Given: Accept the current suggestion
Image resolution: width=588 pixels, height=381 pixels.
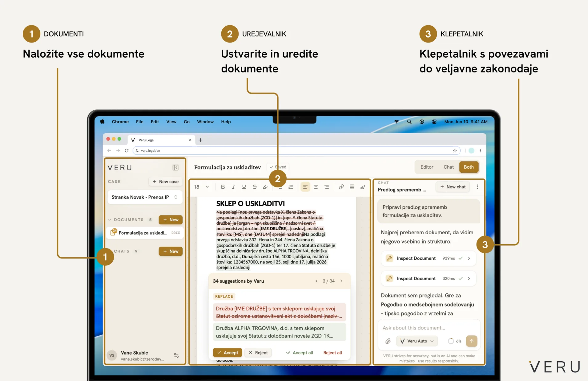Looking at the screenshot, I should (228, 353).
